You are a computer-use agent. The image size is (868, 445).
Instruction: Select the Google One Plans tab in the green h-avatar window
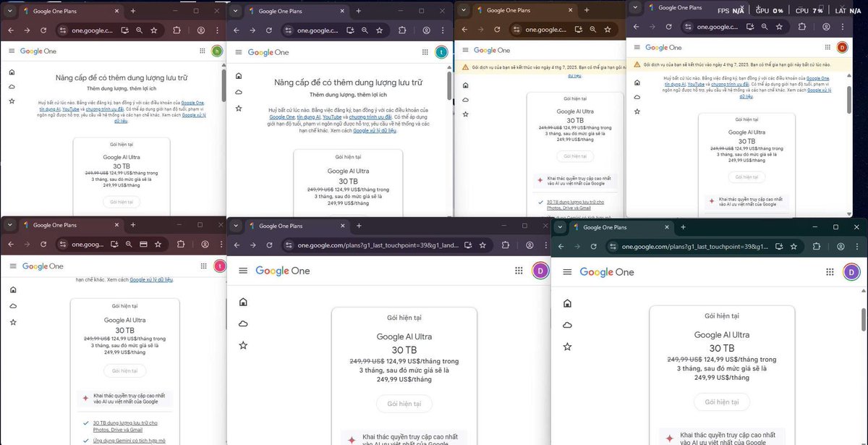click(x=69, y=11)
